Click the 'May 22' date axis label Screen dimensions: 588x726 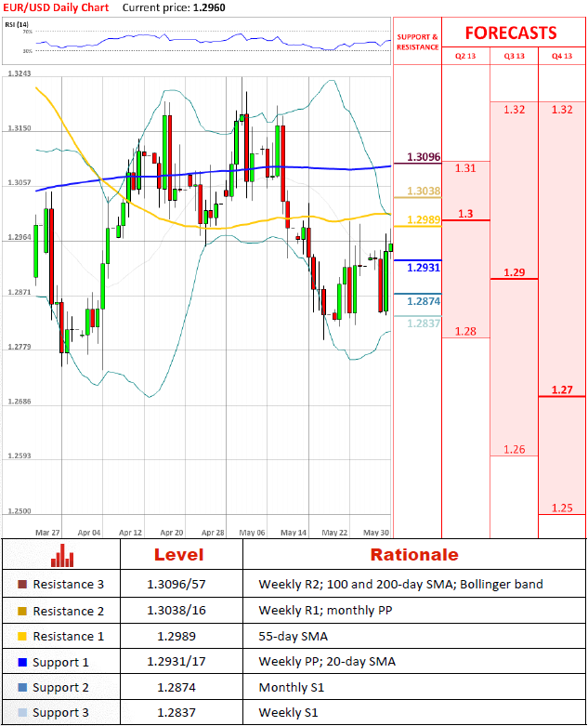[334, 533]
